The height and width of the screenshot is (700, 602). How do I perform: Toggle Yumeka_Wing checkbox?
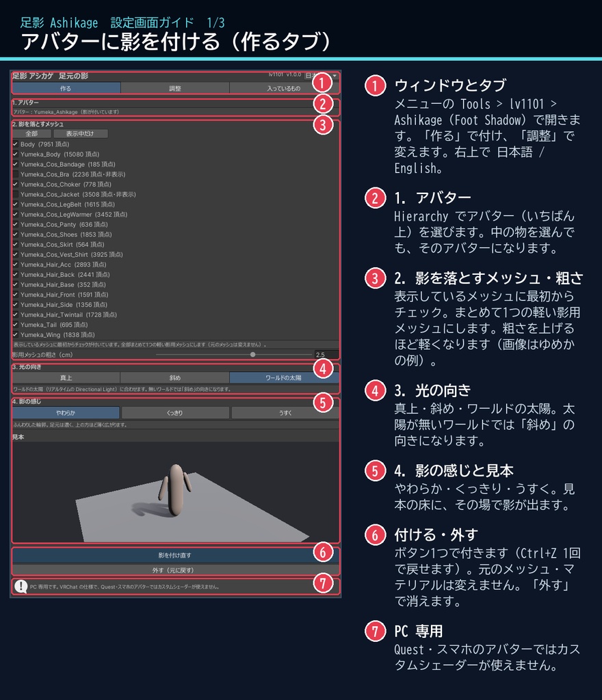pyautogui.click(x=15, y=335)
